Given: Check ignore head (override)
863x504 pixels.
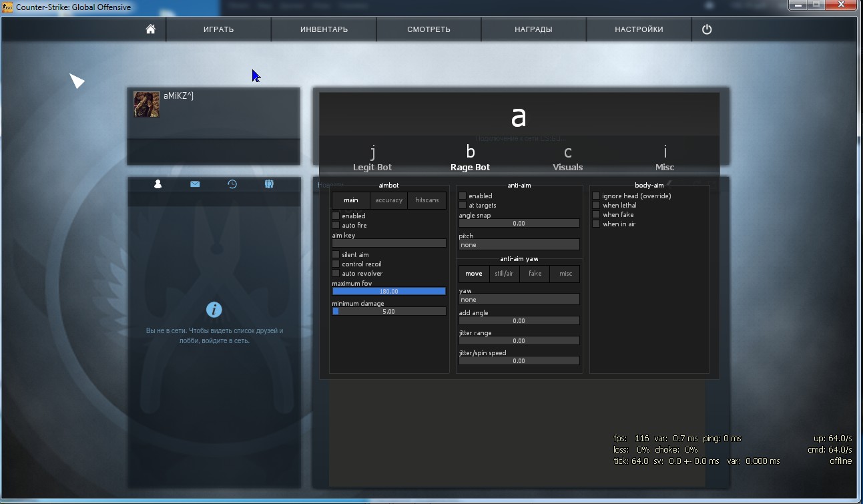Looking at the screenshot, I should (x=596, y=196).
